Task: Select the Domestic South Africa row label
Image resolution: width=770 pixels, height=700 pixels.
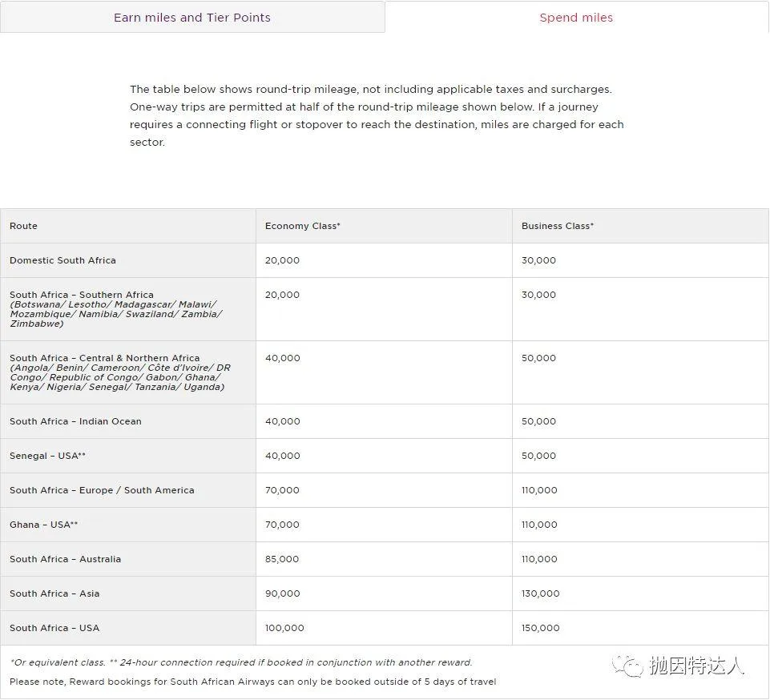Action: [x=62, y=260]
